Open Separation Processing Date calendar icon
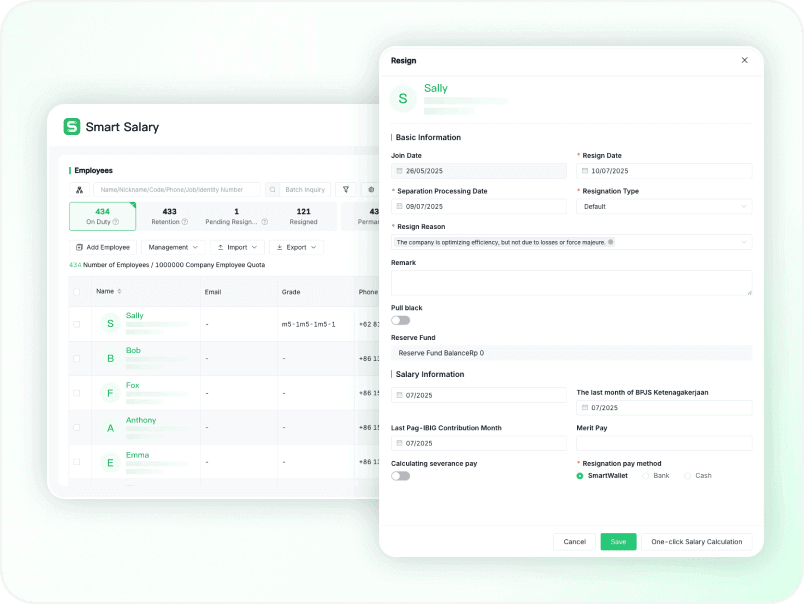 pos(399,206)
